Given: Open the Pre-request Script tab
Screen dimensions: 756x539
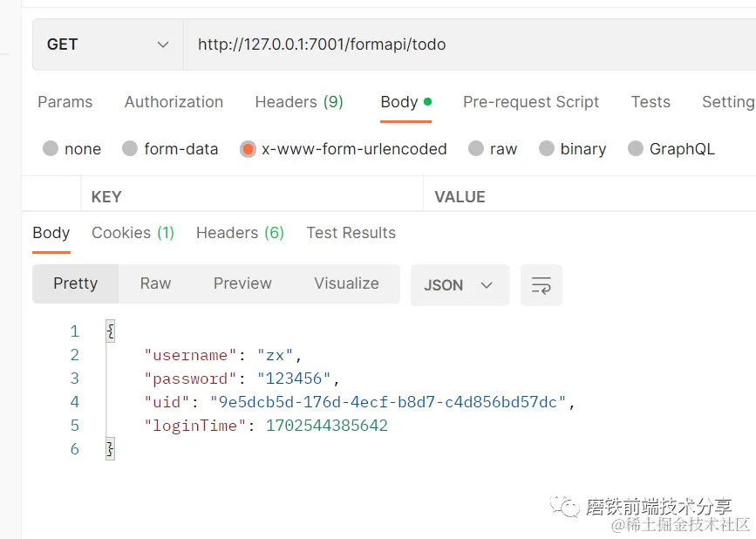Looking at the screenshot, I should [531, 102].
